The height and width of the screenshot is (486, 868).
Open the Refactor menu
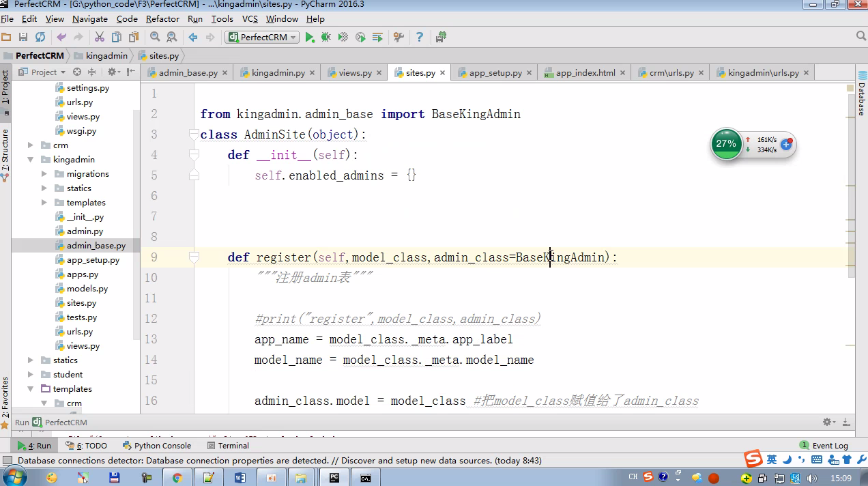point(162,19)
